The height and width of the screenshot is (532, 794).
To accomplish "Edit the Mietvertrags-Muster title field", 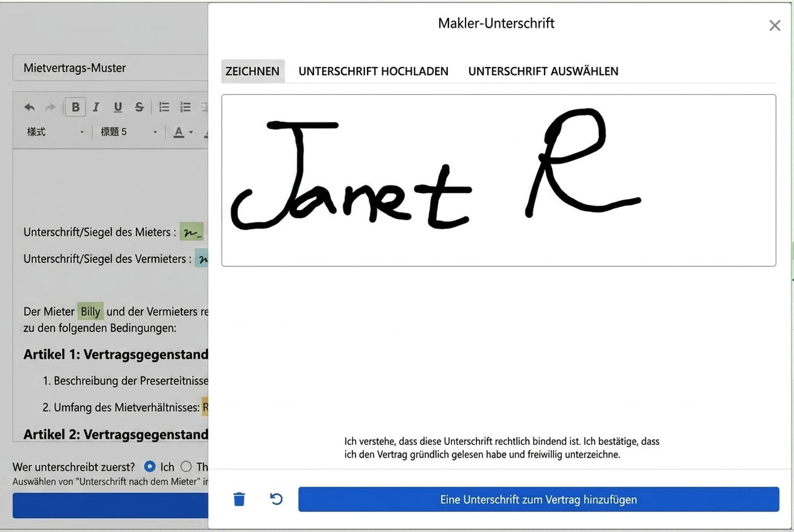I will pos(111,68).
